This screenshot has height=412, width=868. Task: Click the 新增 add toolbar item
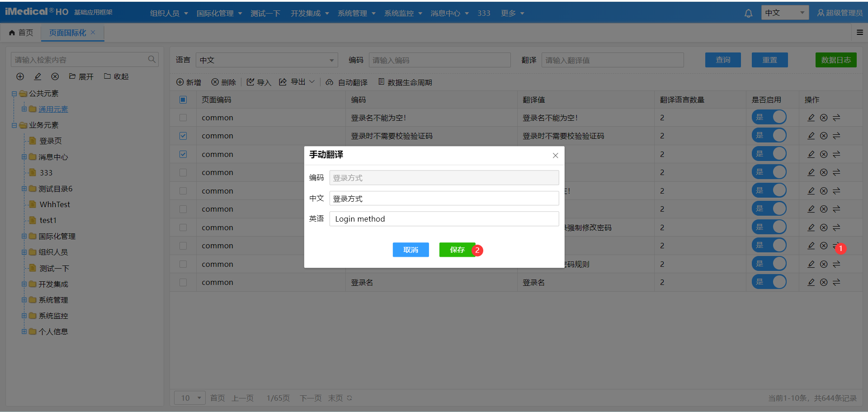pos(189,82)
